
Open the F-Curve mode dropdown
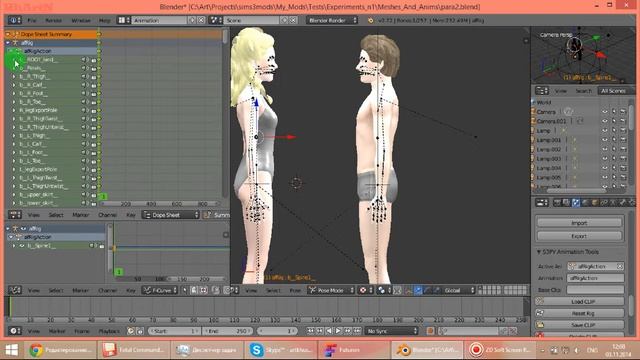160,290
